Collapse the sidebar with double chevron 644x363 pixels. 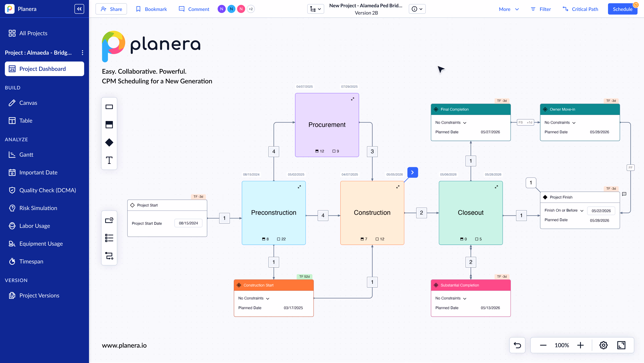(79, 9)
